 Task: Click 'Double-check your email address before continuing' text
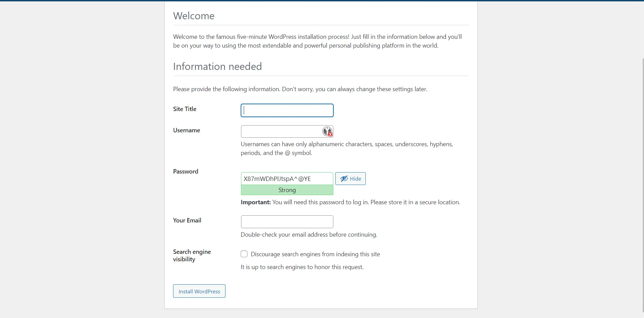pos(309,235)
